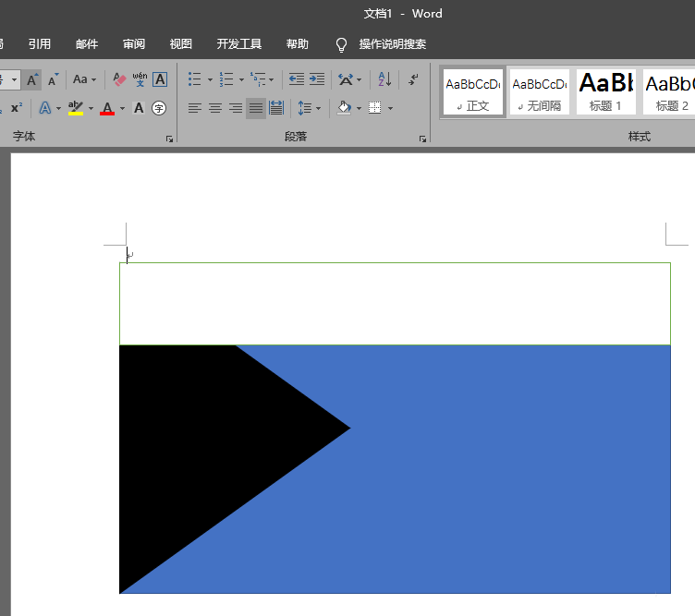Screen dimensions: 695x616
Task: Open the 视图 ribbon tab
Action: pyautogui.click(x=181, y=43)
